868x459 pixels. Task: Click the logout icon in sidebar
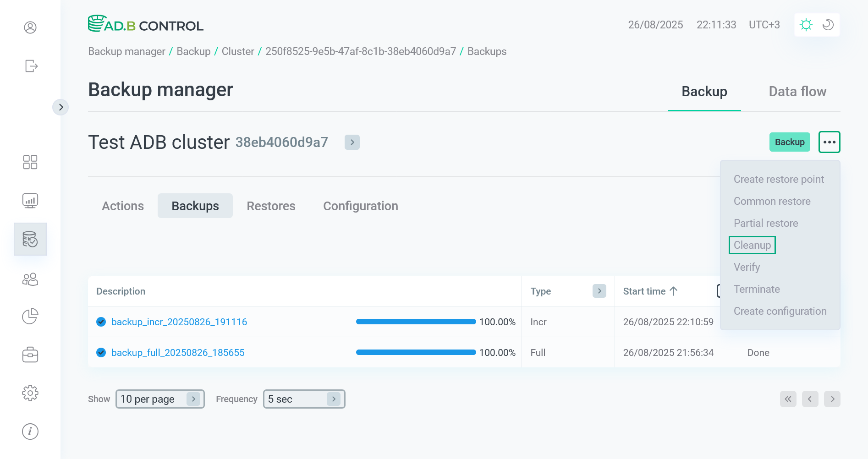point(31,66)
